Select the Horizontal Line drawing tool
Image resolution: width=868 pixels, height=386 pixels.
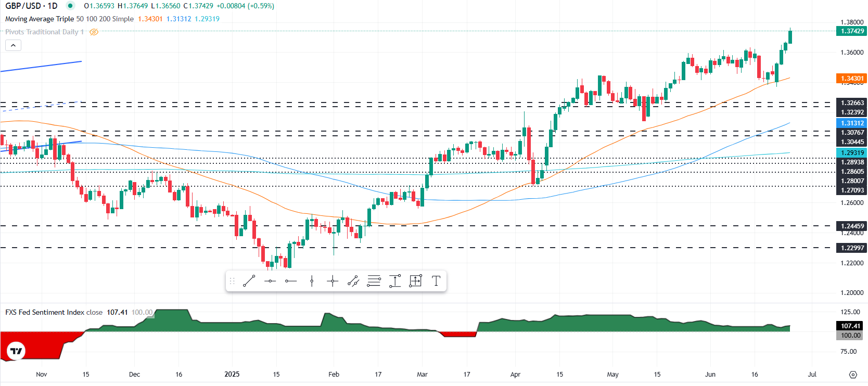[x=270, y=281]
